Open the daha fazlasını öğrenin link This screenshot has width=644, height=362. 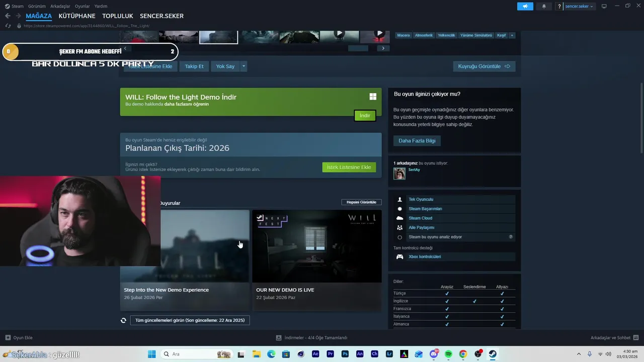click(x=187, y=104)
